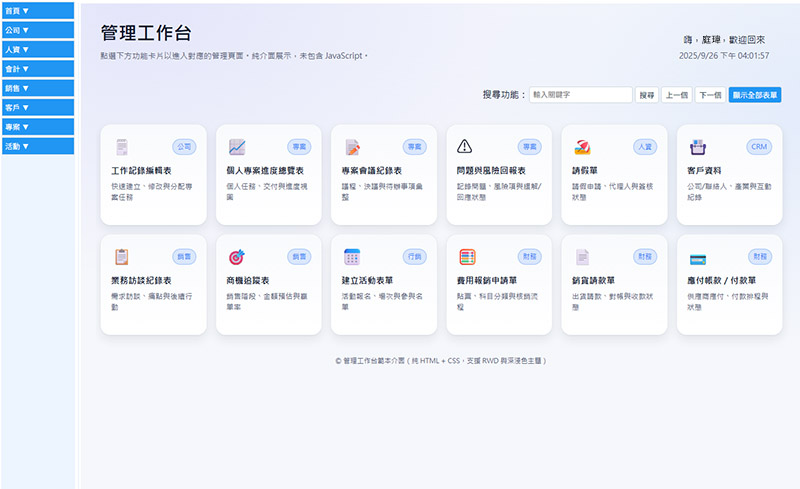Open the 客戶資料 card title
The width and height of the screenshot is (800, 489).
tap(704, 170)
